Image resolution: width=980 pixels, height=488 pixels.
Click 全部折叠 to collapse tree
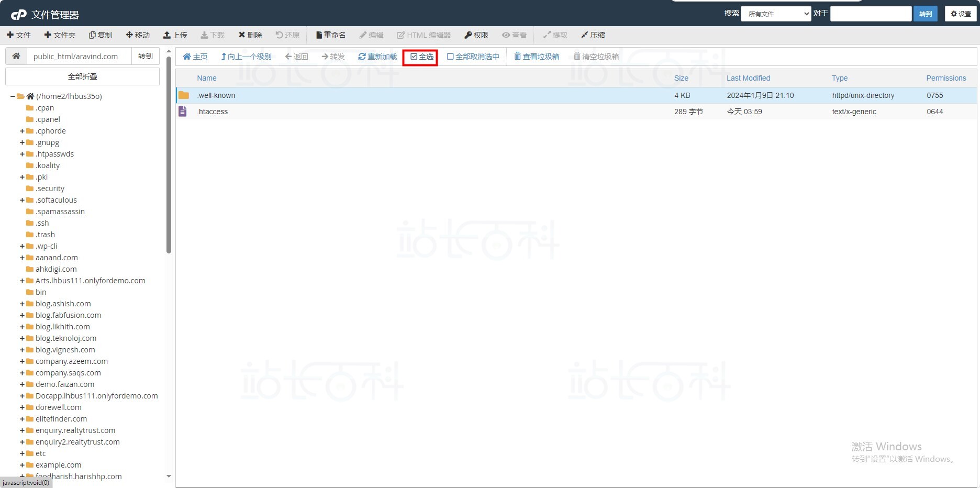pyautogui.click(x=82, y=76)
